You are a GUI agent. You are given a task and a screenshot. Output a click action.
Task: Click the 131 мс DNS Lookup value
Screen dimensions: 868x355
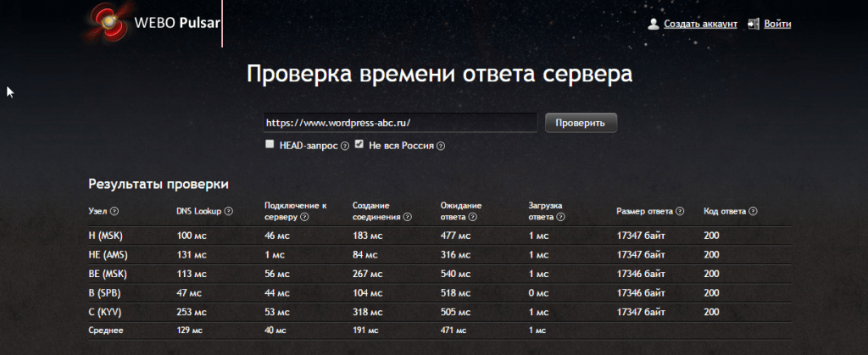pos(192,255)
